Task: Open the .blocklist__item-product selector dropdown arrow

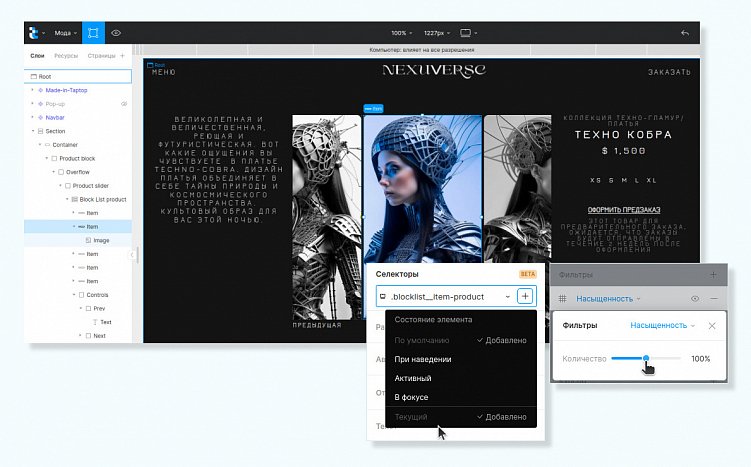Action: click(x=508, y=297)
